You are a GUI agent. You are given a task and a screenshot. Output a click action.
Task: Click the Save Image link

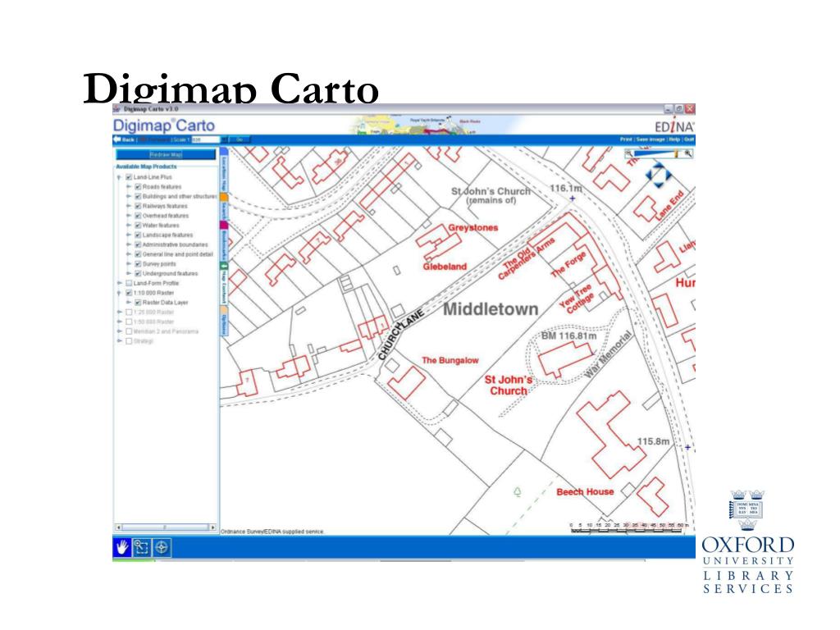point(651,139)
